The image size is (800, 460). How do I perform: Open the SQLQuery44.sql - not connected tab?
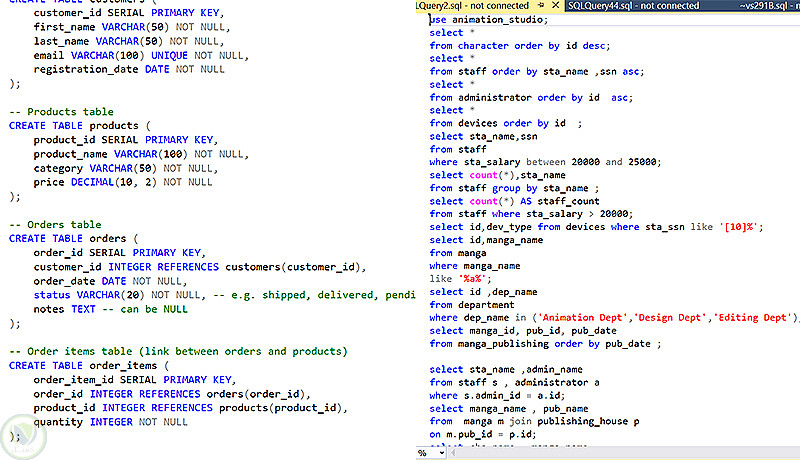click(634, 6)
